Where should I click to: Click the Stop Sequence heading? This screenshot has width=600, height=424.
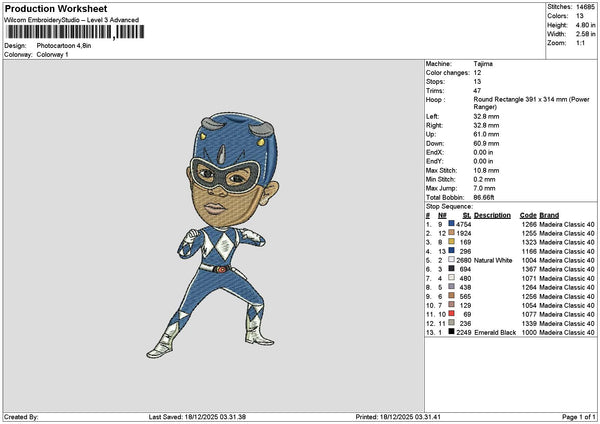(x=450, y=207)
